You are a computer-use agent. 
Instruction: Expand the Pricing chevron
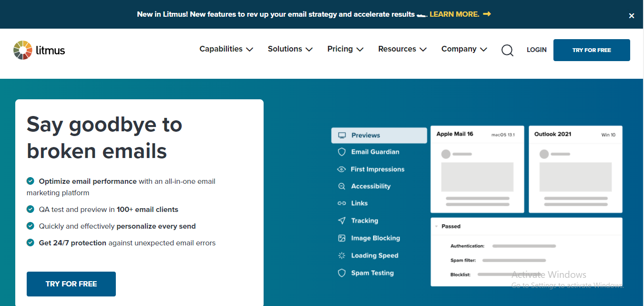[x=360, y=50]
